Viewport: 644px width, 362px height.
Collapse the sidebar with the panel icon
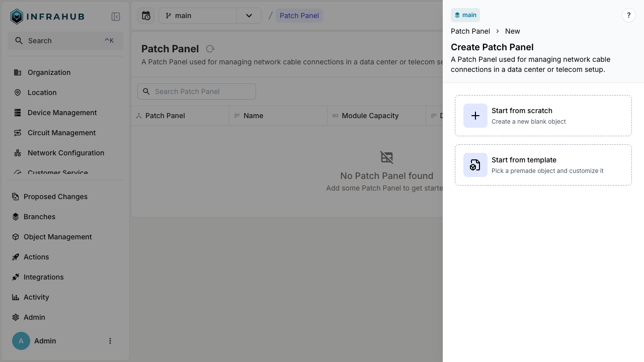116,17
